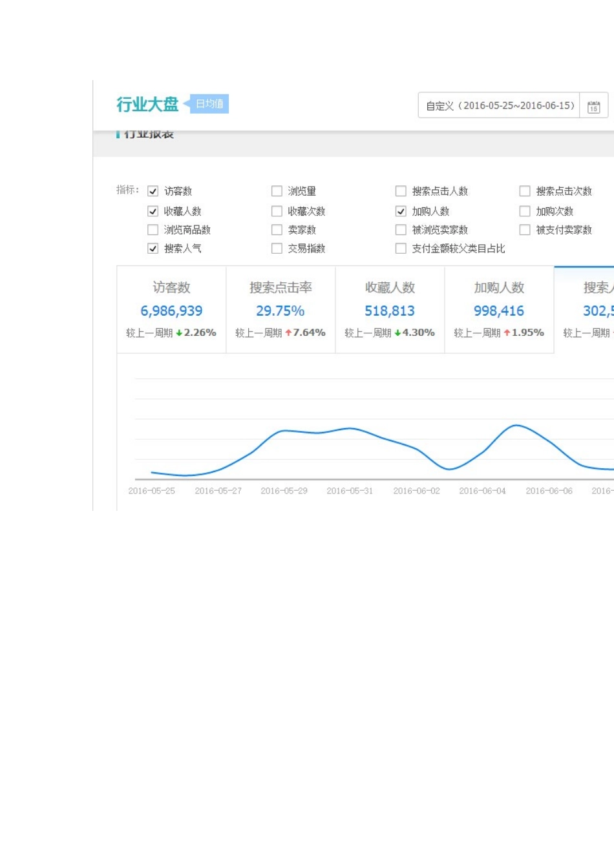Select the 加购人数 metric tab
Image resolution: width=614 pixels, height=868 pixels.
499,309
